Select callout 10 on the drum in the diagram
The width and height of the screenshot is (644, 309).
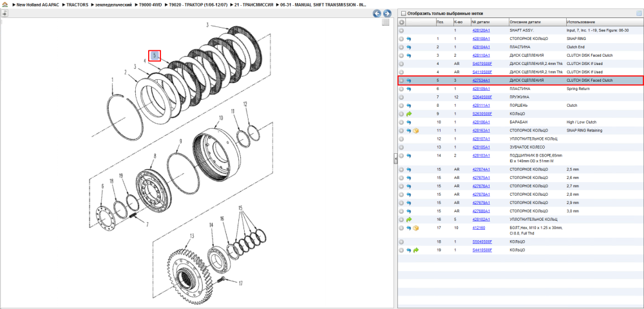220,118
